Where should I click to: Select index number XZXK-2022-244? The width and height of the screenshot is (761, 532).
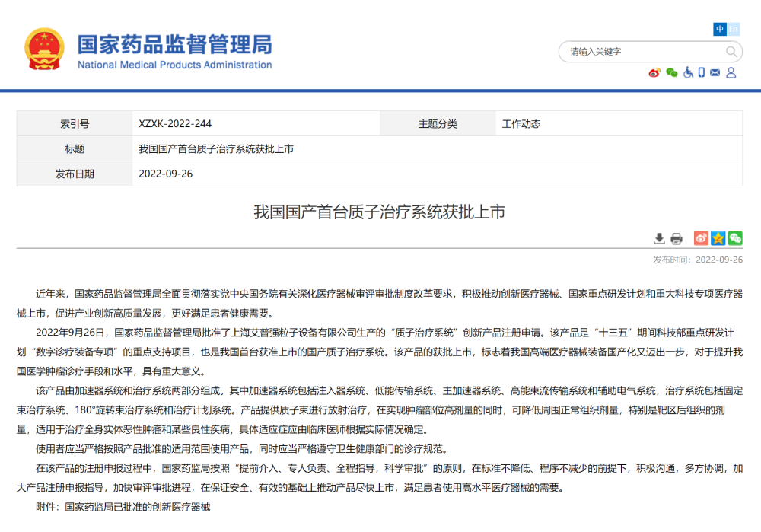pos(175,124)
